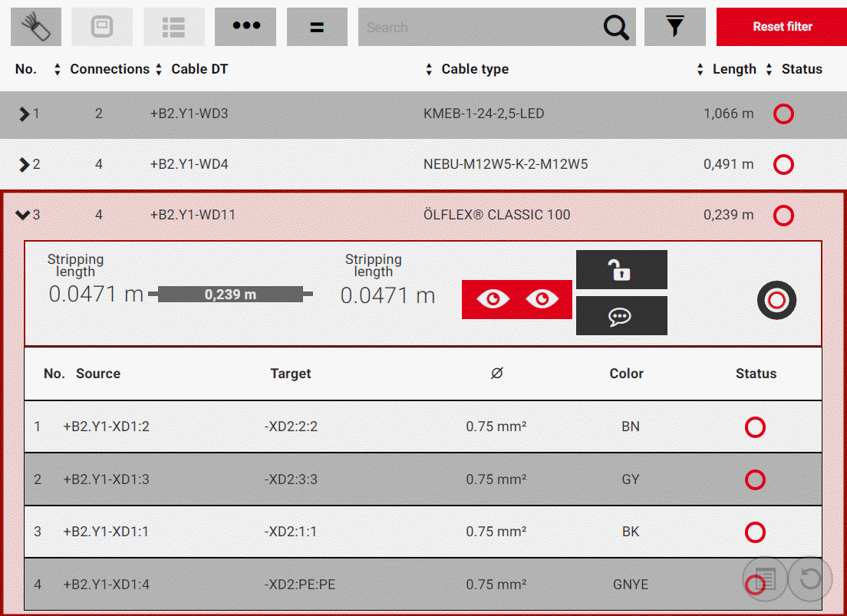847x616 pixels.
Task: Click the equals sign toolbar button
Action: (x=317, y=27)
